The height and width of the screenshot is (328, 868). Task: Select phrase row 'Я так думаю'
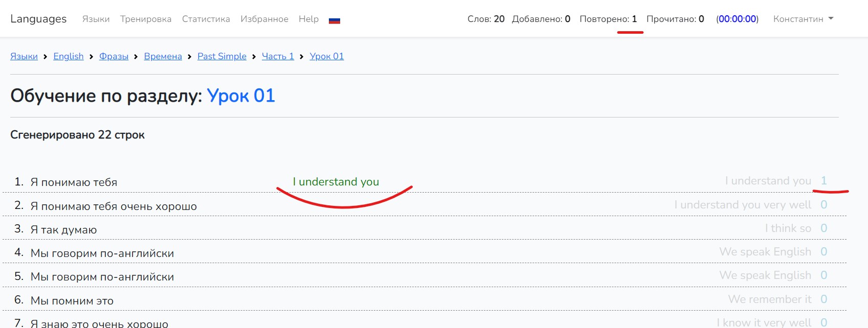[x=63, y=230]
